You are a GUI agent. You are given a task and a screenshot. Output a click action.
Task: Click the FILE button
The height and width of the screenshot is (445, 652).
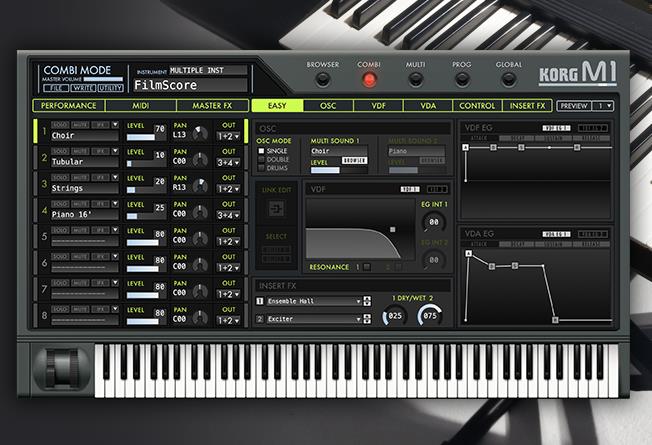[x=56, y=88]
